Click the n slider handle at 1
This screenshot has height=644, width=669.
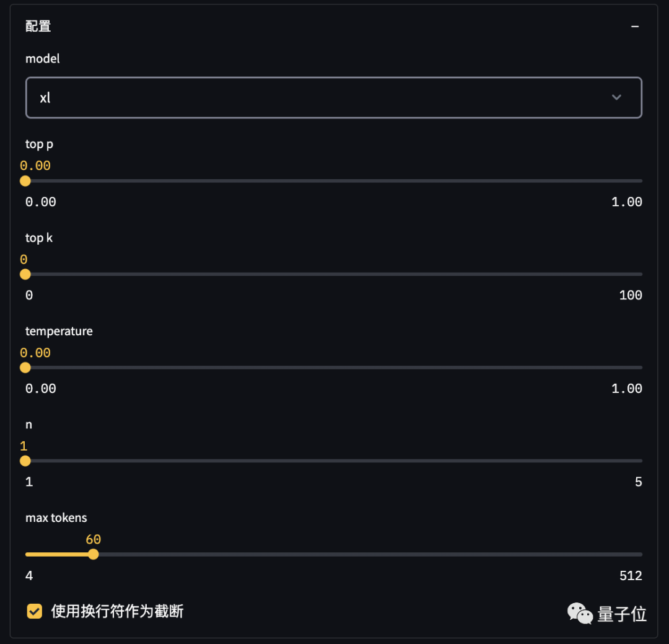(x=25, y=461)
